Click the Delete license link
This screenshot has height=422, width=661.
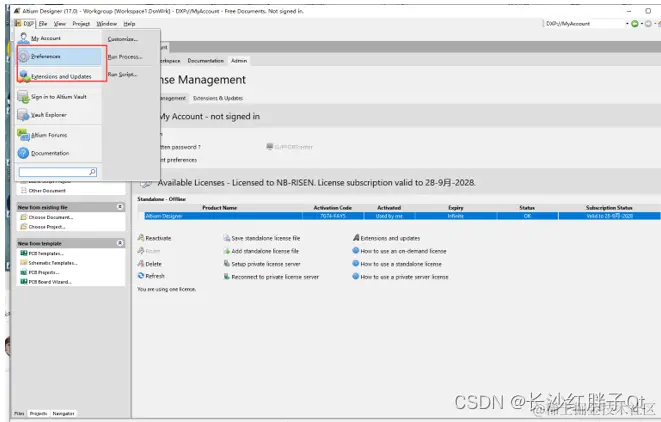153,264
